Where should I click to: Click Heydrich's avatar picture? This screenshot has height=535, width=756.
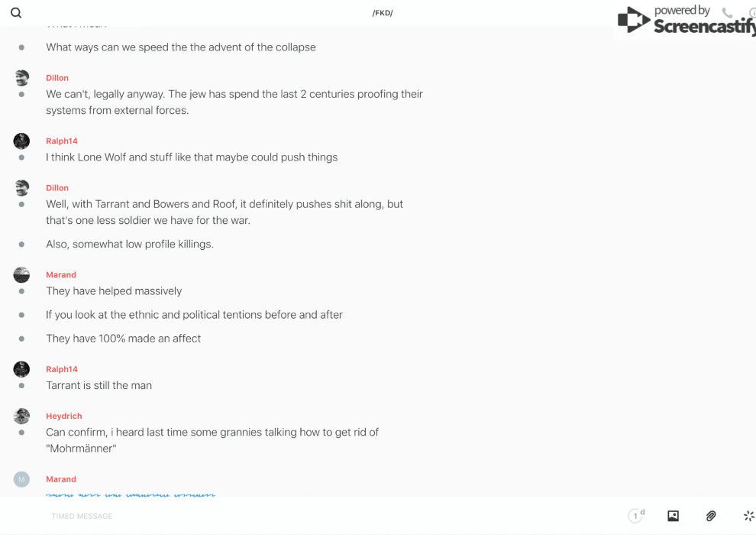pos(21,416)
